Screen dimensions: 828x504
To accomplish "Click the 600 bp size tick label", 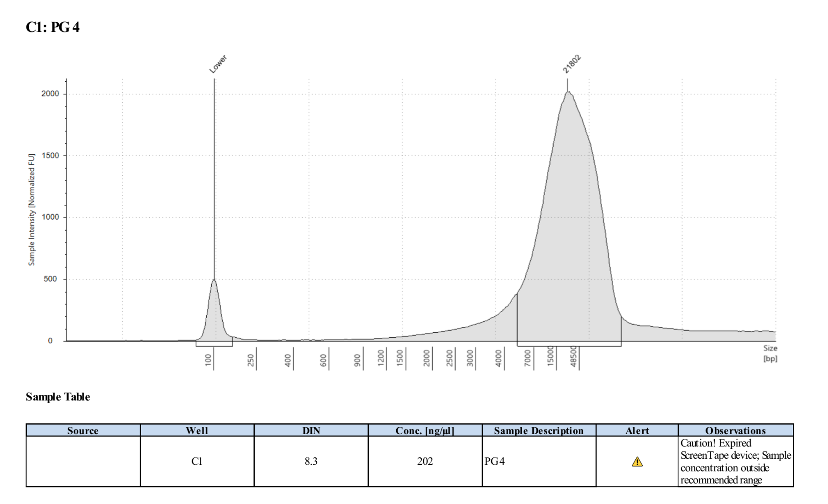I will (323, 360).
